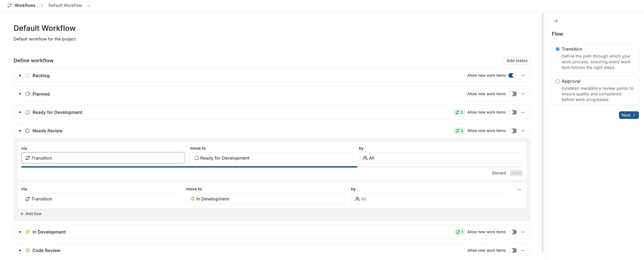Open the Default Workflow breadcrumb dropdown chevron
Viewport: 644px width, 260px height.
89,5
